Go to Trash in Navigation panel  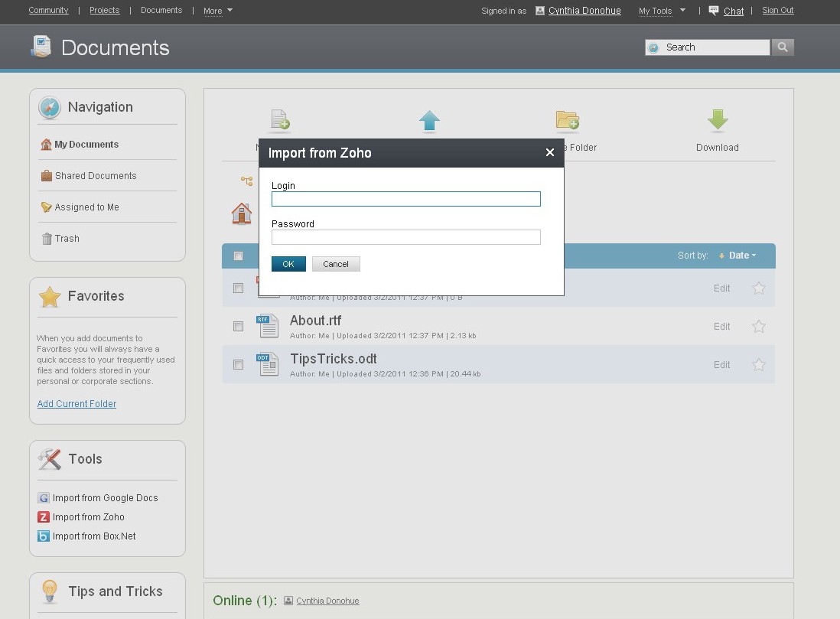tap(67, 239)
